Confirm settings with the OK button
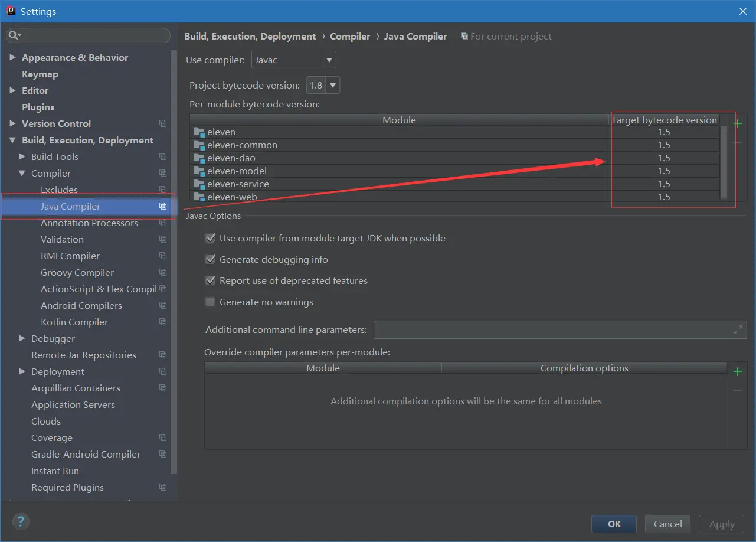The image size is (756, 542). (614, 524)
